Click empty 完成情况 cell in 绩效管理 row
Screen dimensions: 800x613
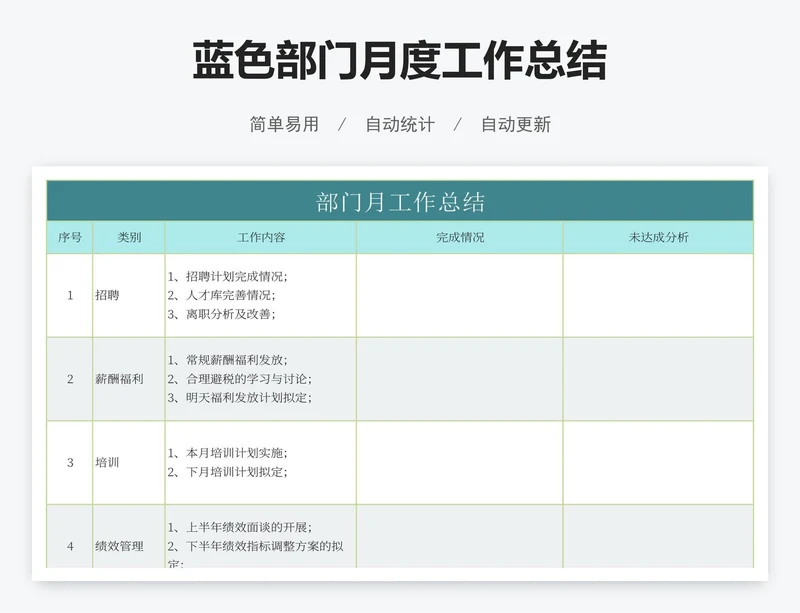[460, 536]
